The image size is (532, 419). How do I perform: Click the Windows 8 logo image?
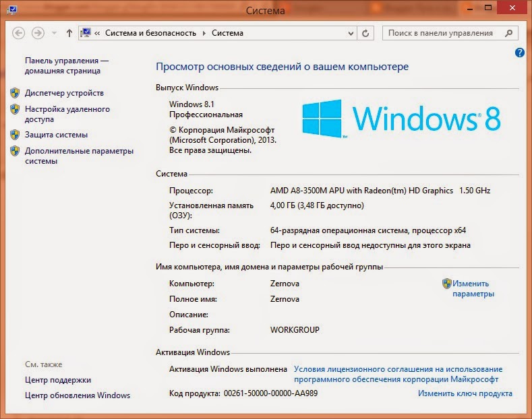[401, 119]
